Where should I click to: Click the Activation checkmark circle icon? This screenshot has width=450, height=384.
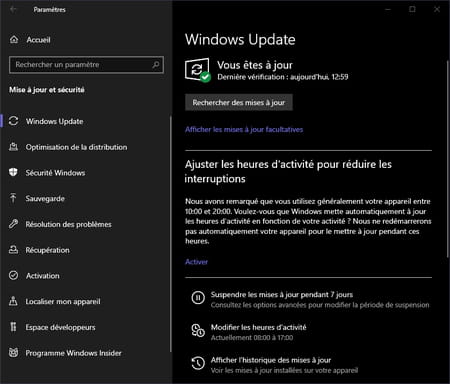14,275
